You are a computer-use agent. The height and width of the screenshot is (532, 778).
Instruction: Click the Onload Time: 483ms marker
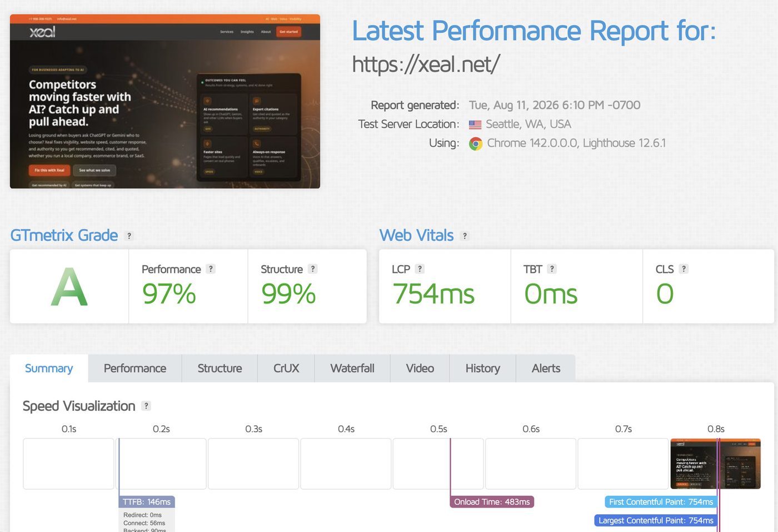pos(492,502)
